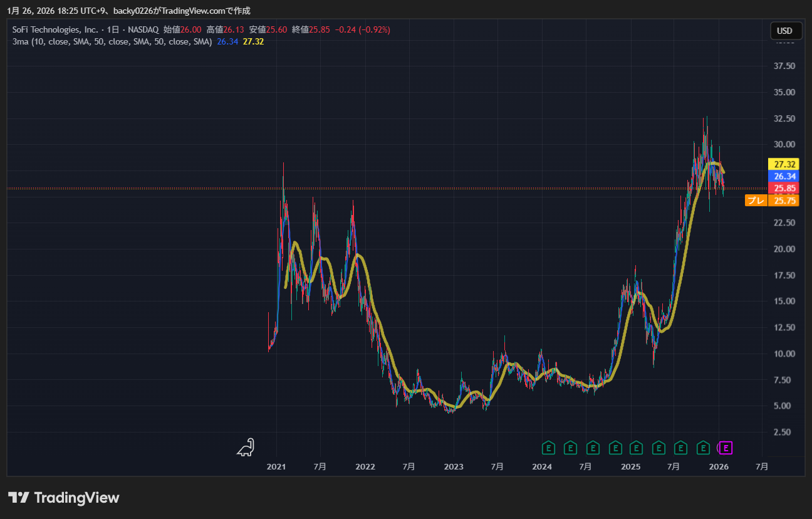The height and width of the screenshot is (519, 812).
Task: Select the 3ma indicator legend name
Action: (x=19, y=41)
